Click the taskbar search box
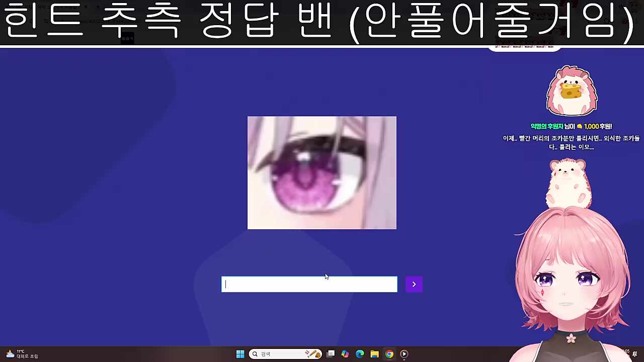 click(x=285, y=354)
